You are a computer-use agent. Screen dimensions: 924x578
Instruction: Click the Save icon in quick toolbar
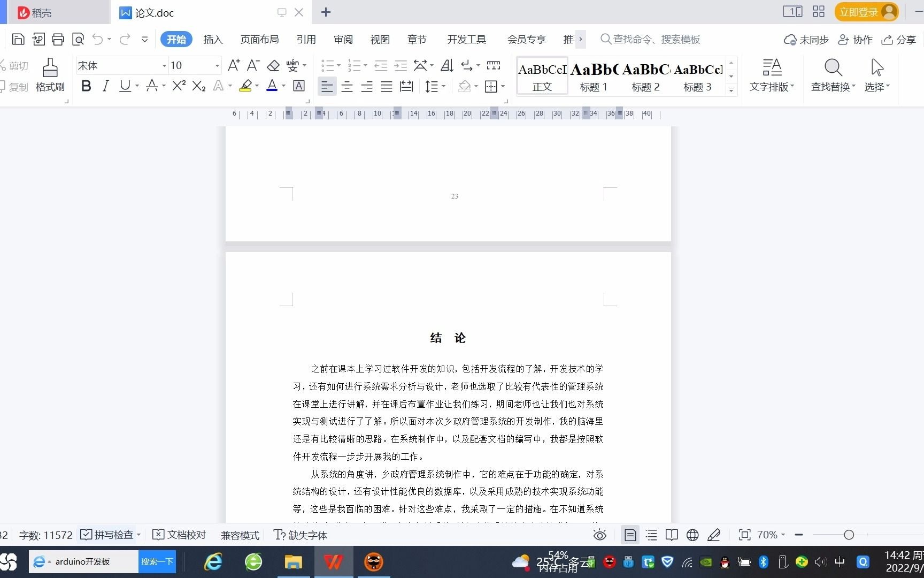[x=18, y=39]
